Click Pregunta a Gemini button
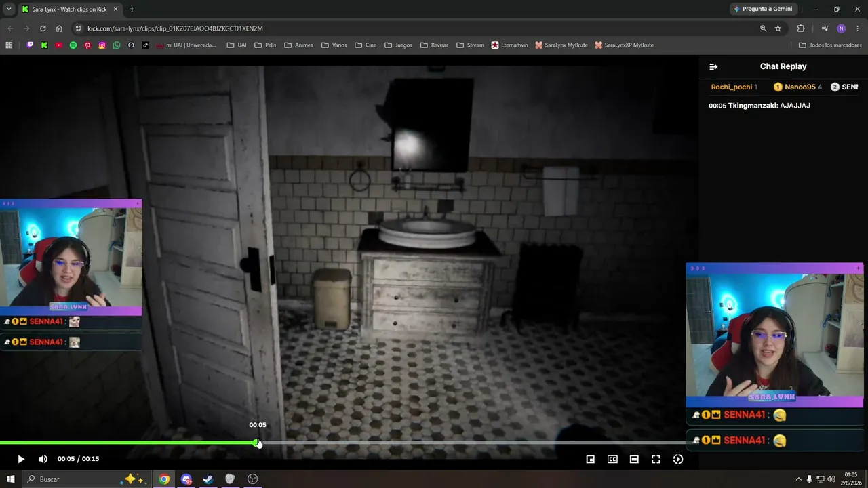Image resolution: width=868 pixels, height=488 pixels. coord(763,9)
